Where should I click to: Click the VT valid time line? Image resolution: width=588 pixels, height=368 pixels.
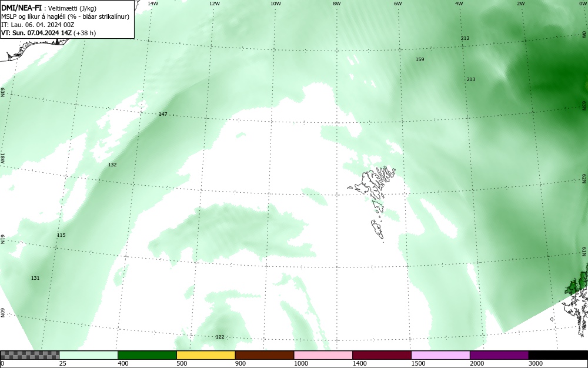click(x=48, y=33)
